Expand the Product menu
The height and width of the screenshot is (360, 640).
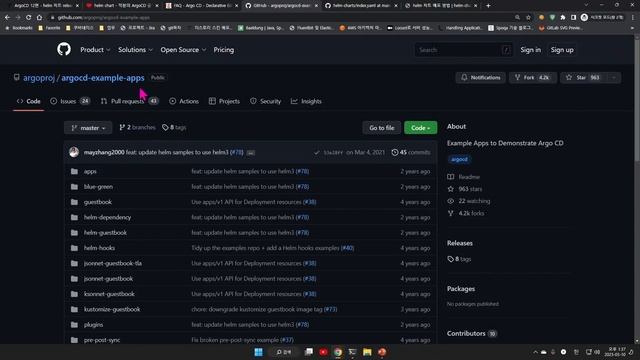point(95,50)
